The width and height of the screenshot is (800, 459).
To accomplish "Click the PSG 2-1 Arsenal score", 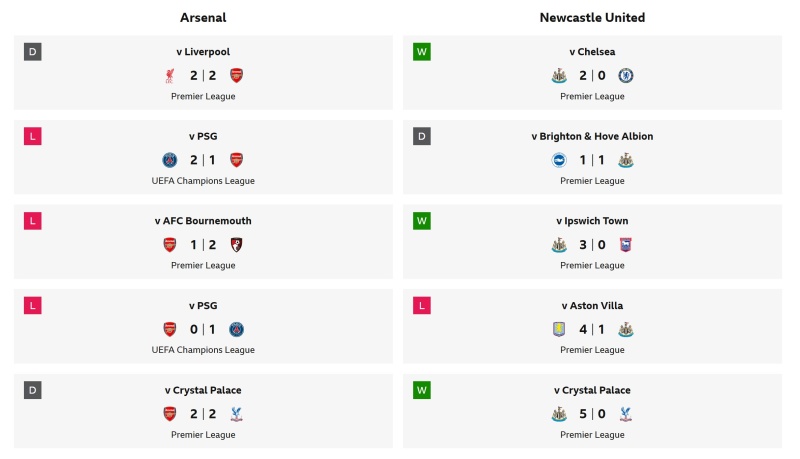I will [x=203, y=160].
